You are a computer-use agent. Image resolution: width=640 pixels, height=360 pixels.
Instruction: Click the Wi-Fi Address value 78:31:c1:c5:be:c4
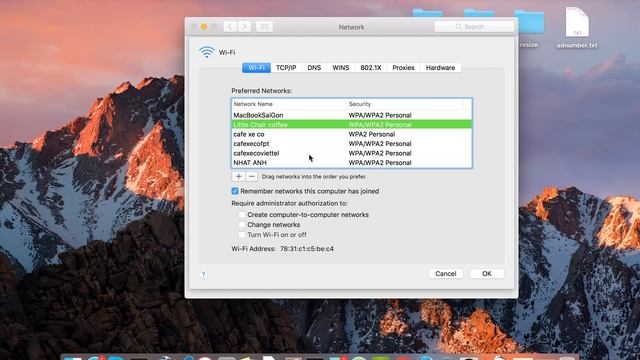[x=307, y=249]
